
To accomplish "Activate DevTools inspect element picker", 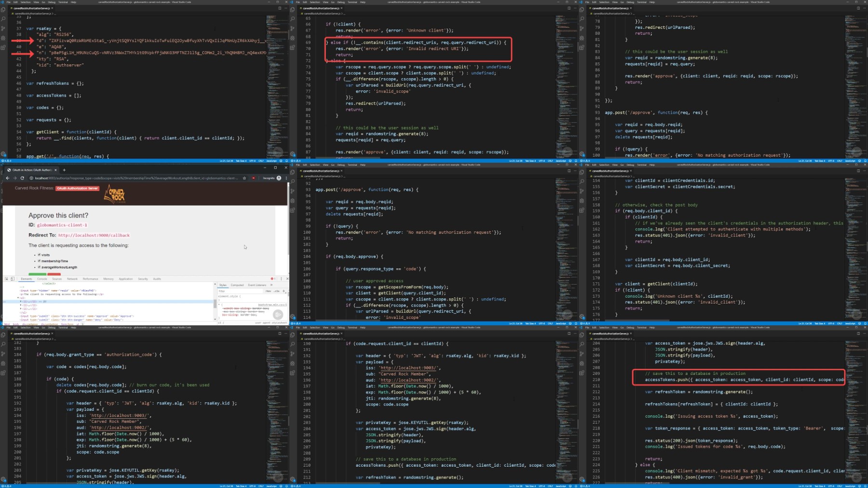I will 7,279.
